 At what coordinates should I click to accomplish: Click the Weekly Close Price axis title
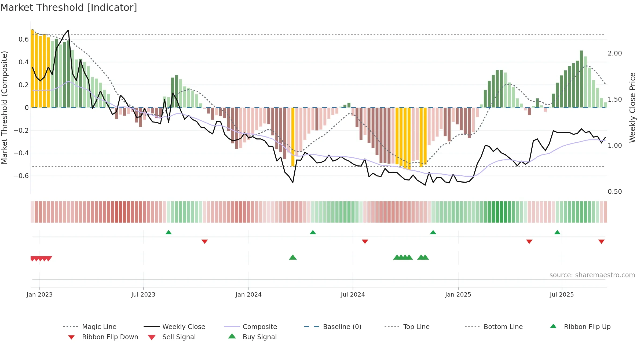coord(632,108)
